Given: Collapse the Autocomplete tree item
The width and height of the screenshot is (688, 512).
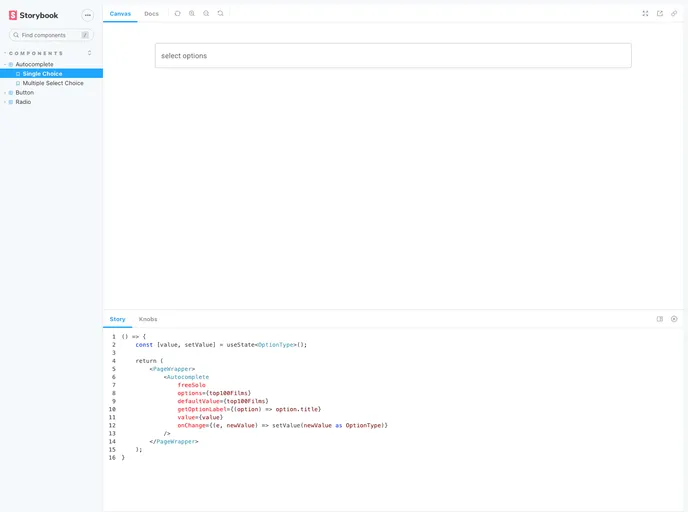Looking at the screenshot, I should (x=34, y=64).
